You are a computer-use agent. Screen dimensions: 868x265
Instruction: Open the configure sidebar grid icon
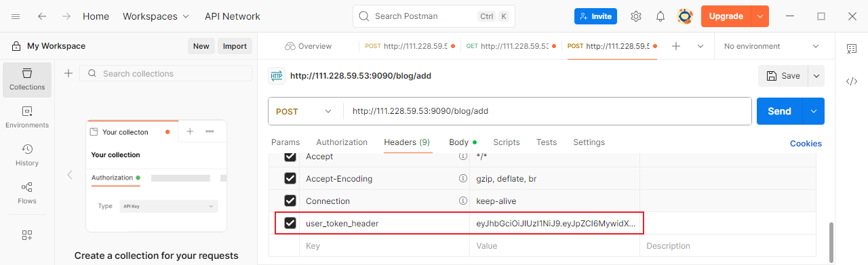(x=27, y=235)
